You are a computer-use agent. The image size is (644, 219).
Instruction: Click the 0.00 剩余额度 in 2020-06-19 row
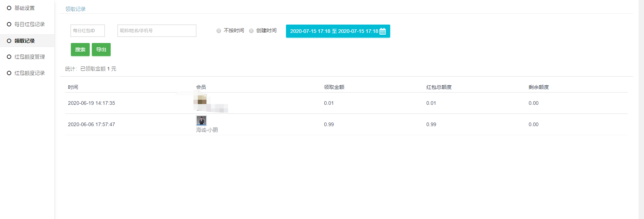[x=533, y=103]
